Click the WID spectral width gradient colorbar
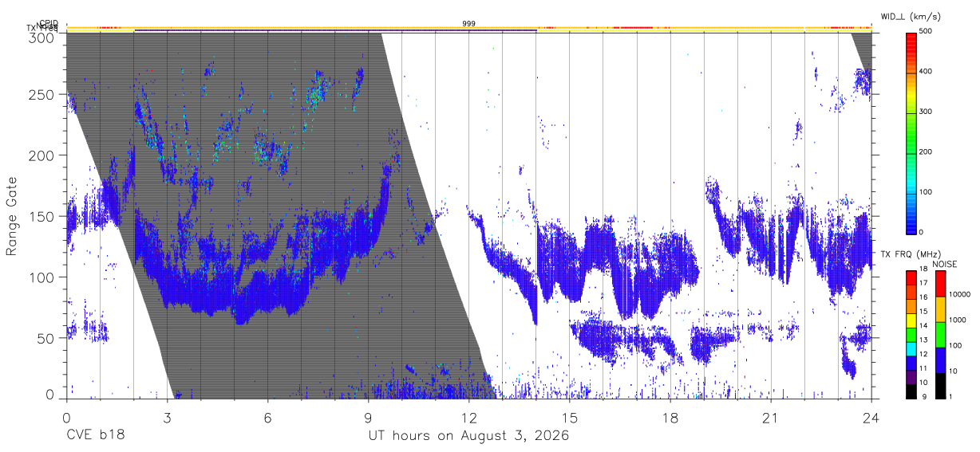 point(911,132)
